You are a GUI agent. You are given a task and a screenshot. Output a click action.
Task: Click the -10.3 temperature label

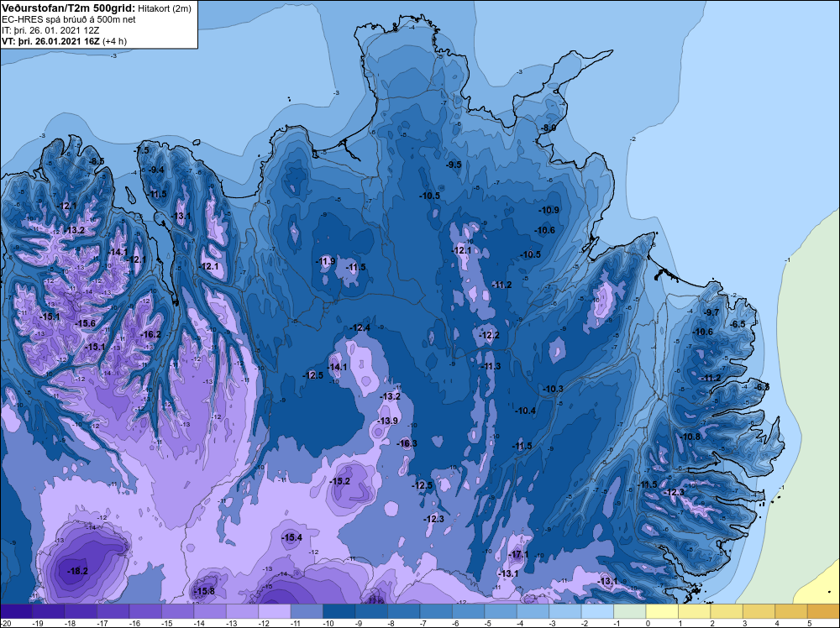(x=553, y=389)
